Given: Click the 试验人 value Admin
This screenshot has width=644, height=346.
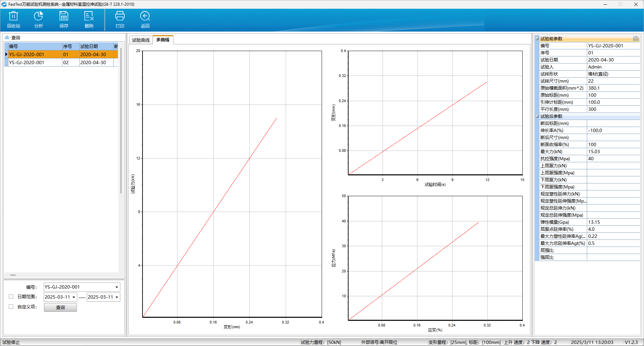Looking at the screenshot, I should tap(613, 67).
